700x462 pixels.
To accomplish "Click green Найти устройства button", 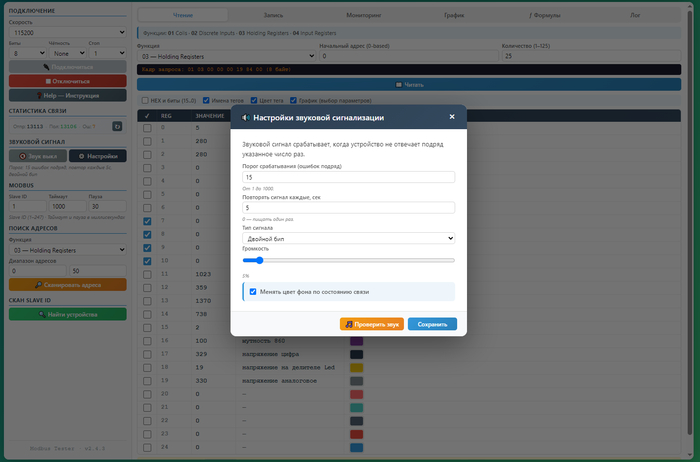I will [x=67, y=314].
